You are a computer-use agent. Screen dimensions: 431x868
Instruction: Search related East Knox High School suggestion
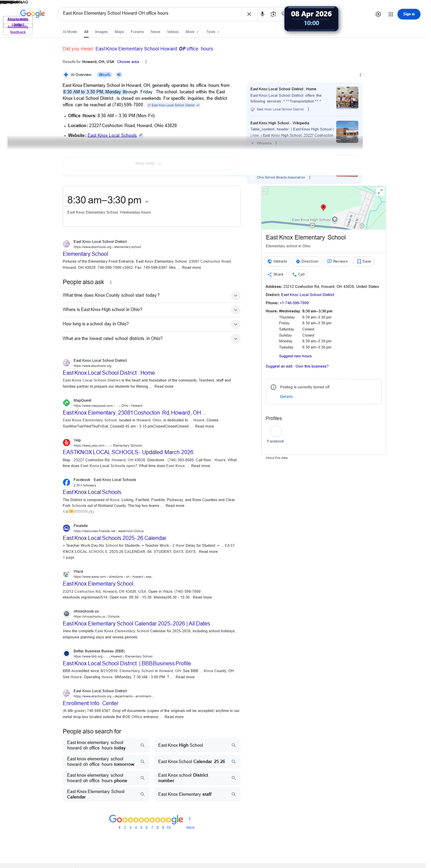coord(197,745)
